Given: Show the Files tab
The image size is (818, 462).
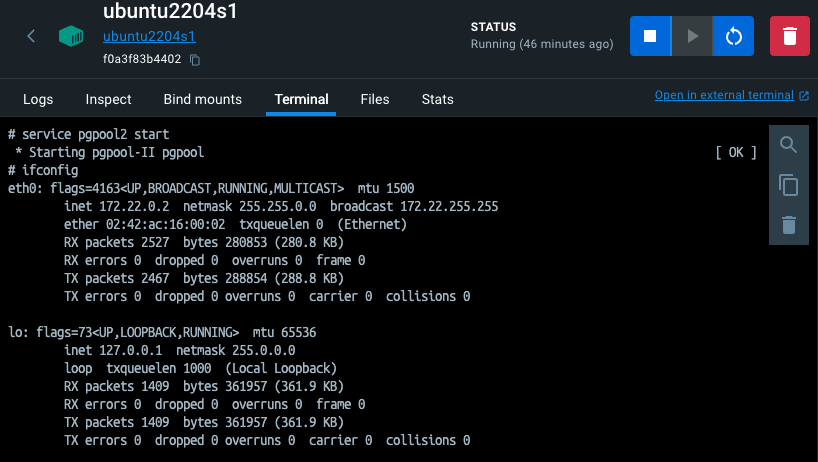Looking at the screenshot, I should (x=375, y=99).
